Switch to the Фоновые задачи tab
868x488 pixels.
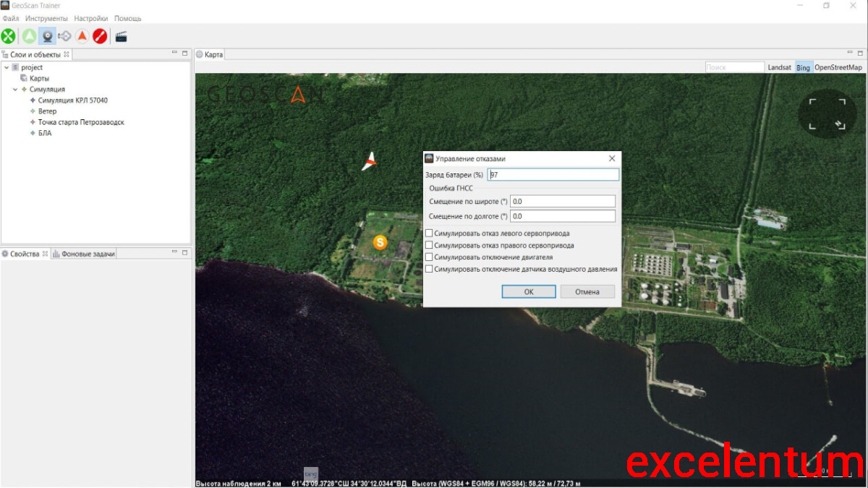(x=88, y=254)
